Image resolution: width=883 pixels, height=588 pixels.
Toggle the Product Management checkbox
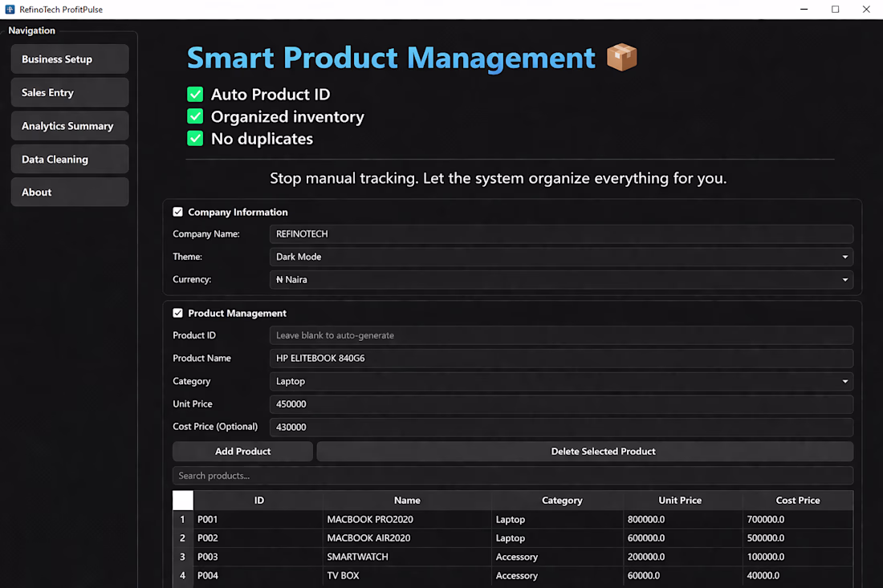point(178,314)
